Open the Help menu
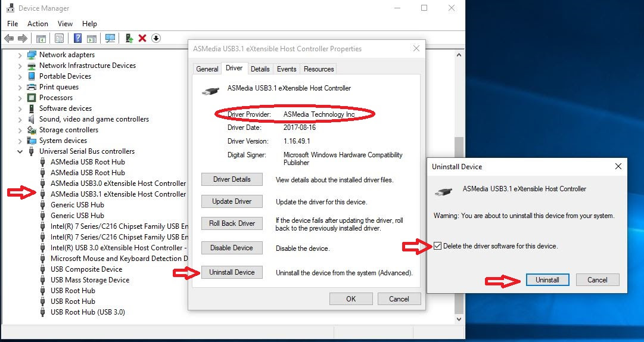Viewport: 644px width, 342px height. (89, 24)
